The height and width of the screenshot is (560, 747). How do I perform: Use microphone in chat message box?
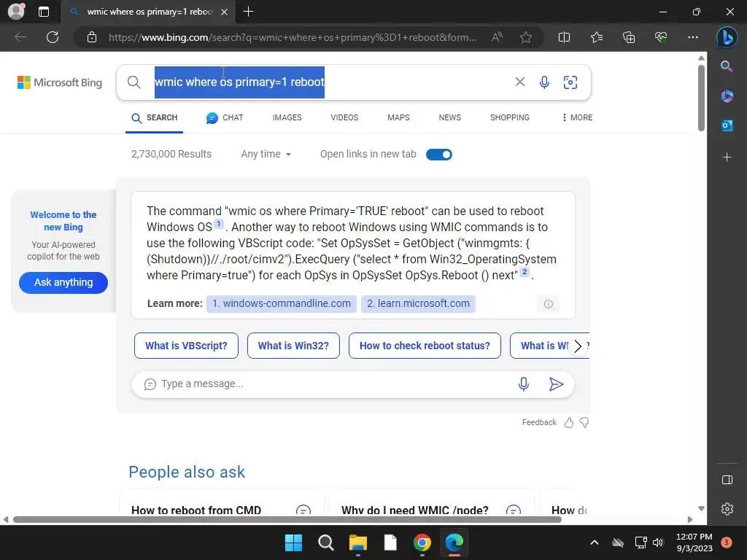524,384
